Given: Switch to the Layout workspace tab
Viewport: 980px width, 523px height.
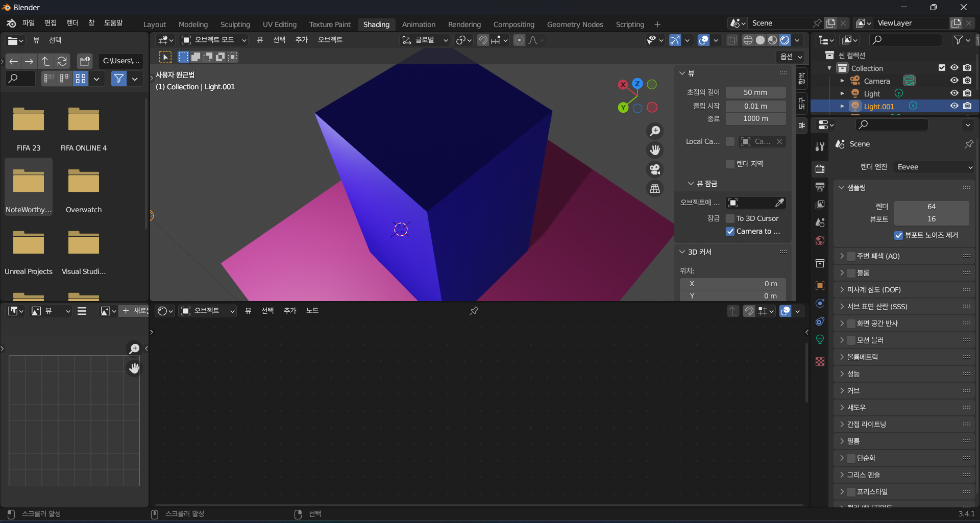Looking at the screenshot, I should click(155, 24).
